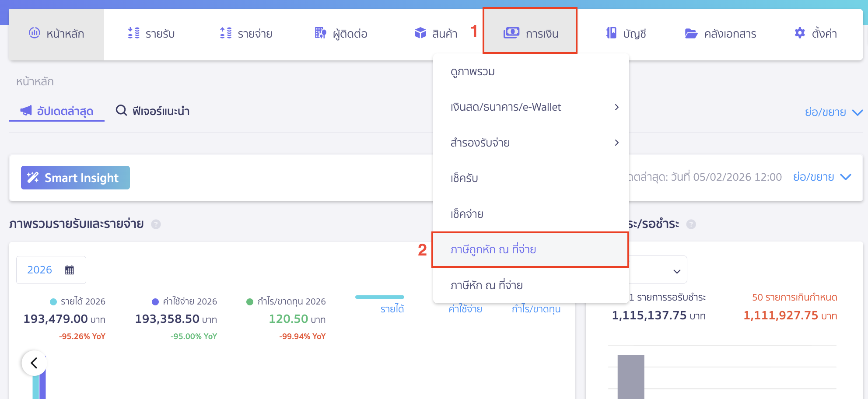Click the home dashboard icon in navigation
The height and width of the screenshot is (399, 868).
click(x=35, y=33)
